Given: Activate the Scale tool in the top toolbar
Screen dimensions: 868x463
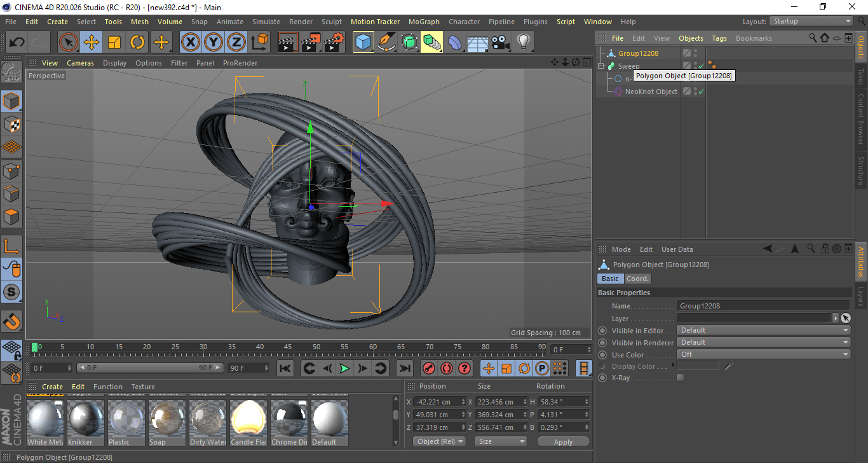Looking at the screenshot, I should [x=114, y=43].
